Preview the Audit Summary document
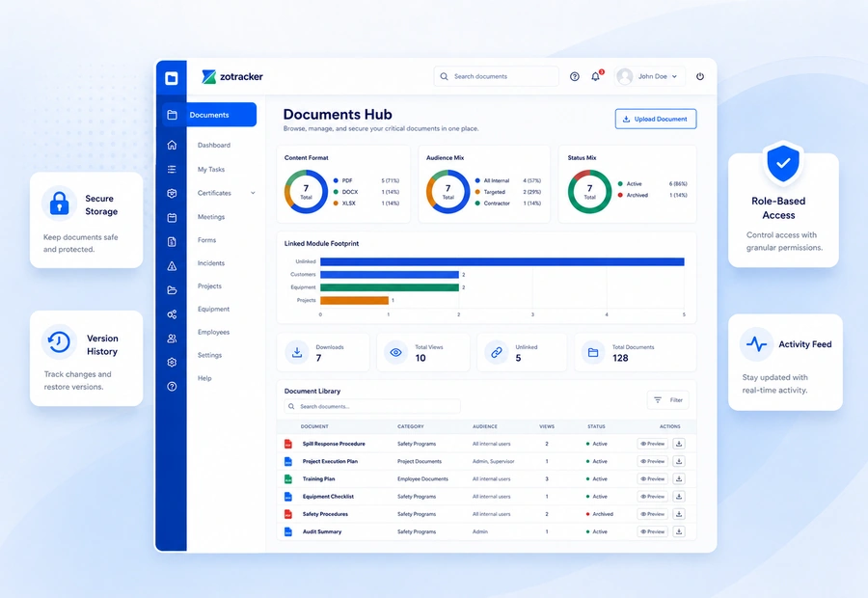The image size is (868, 598). pyautogui.click(x=653, y=531)
